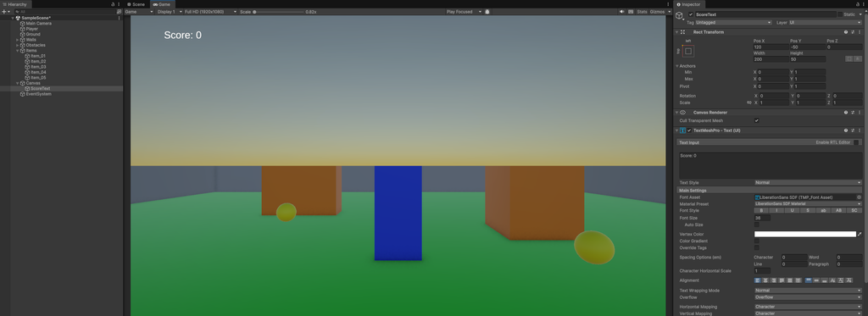The height and width of the screenshot is (316, 868).
Task: Toggle Cull Transparent Mesh checkbox
Action: (x=757, y=120)
